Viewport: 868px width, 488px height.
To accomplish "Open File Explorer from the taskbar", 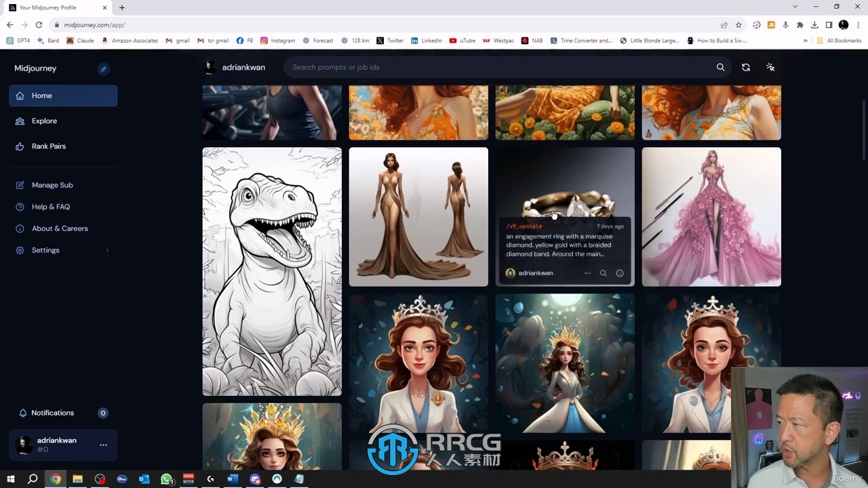I will coord(78,479).
